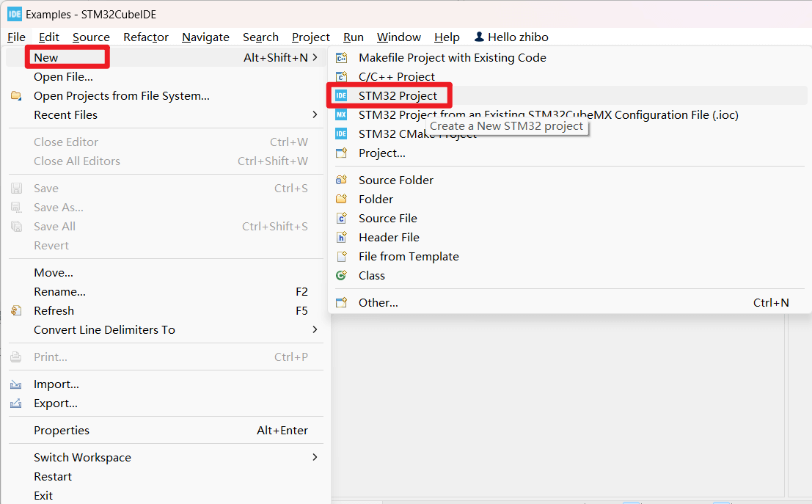Screen dimensions: 812x504
Task: Choose File from Template entry
Action: [409, 256]
